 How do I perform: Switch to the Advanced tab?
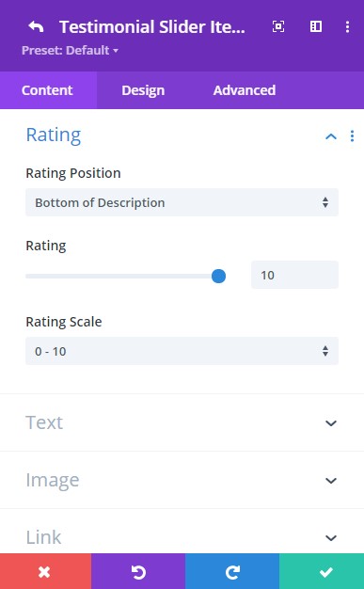point(245,90)
